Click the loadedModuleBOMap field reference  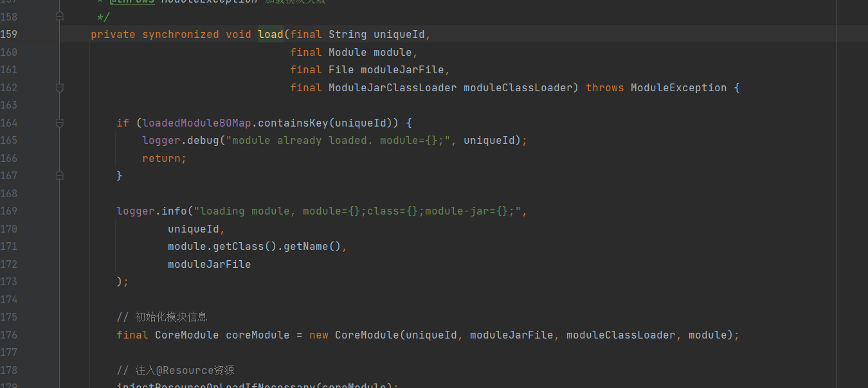(x=196, y=123)
